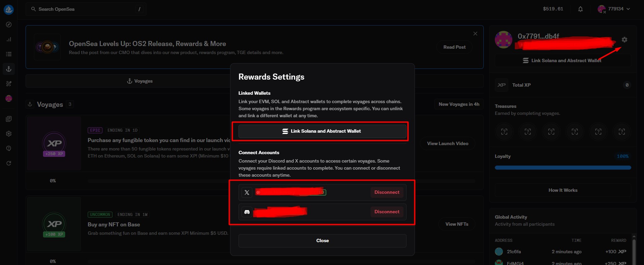Click the help question mark icon in sidebar
Screen dimensions: 644x265
click(x=9, y=148)
